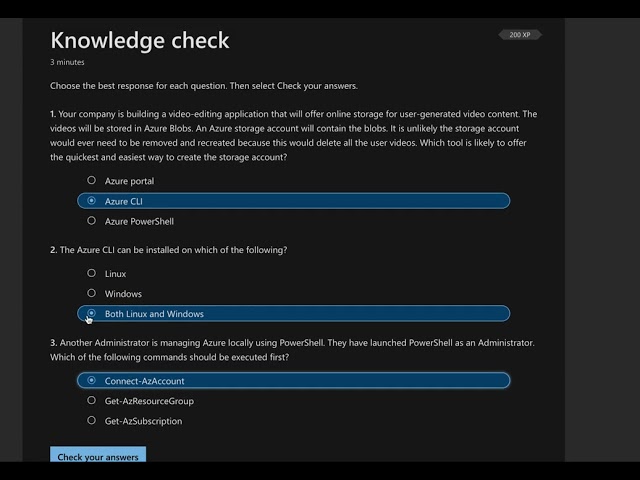Image resolution: width=640 pixels, height=480 pixels.
Task: Click the 3 minutes duration text
Action: [67, 62]
